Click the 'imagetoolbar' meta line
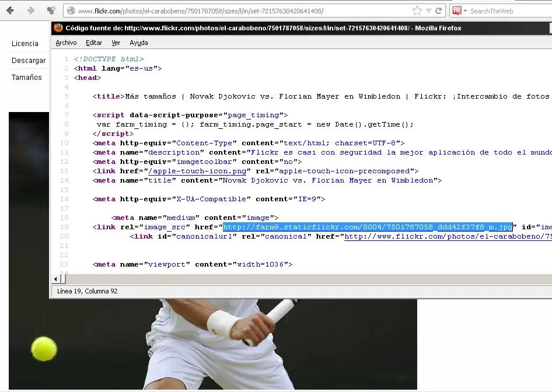This screenshot has width=552, height=392. (x=197, y=162)
